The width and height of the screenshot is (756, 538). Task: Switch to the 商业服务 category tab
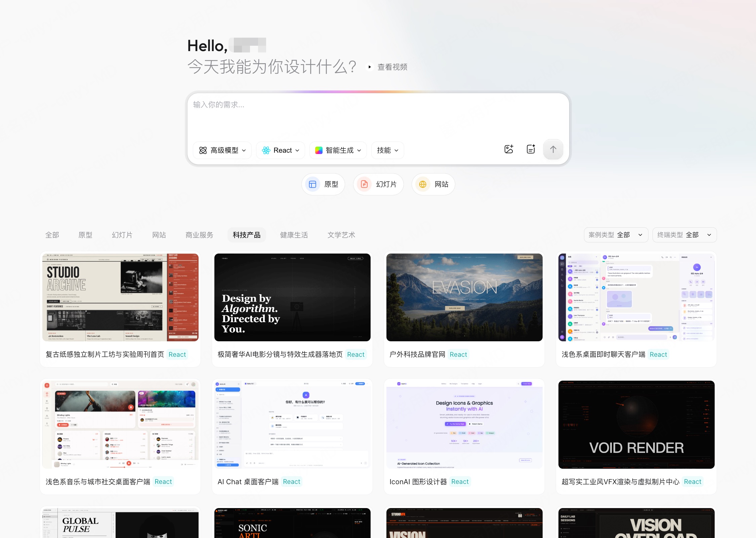[200, 235]
